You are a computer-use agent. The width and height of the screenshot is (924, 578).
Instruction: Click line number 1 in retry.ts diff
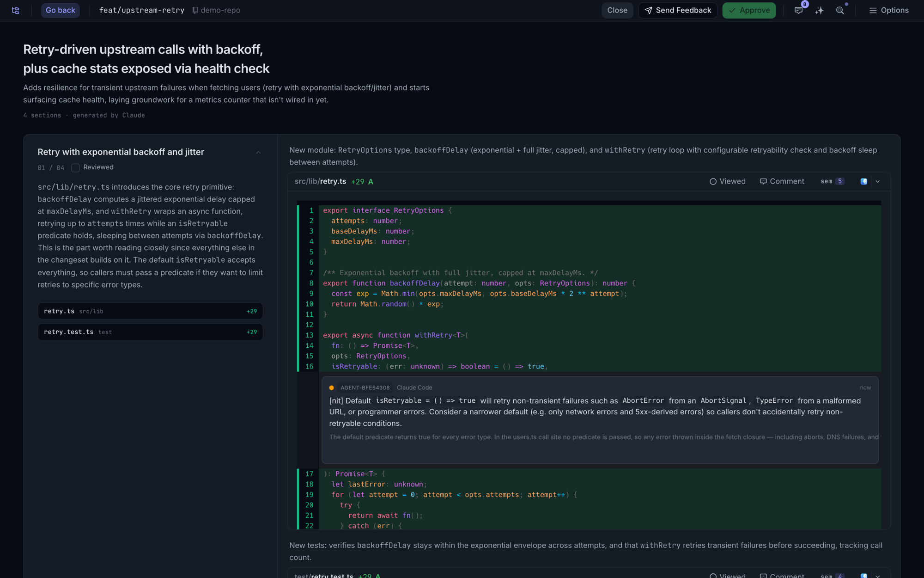tap(311, 210)
